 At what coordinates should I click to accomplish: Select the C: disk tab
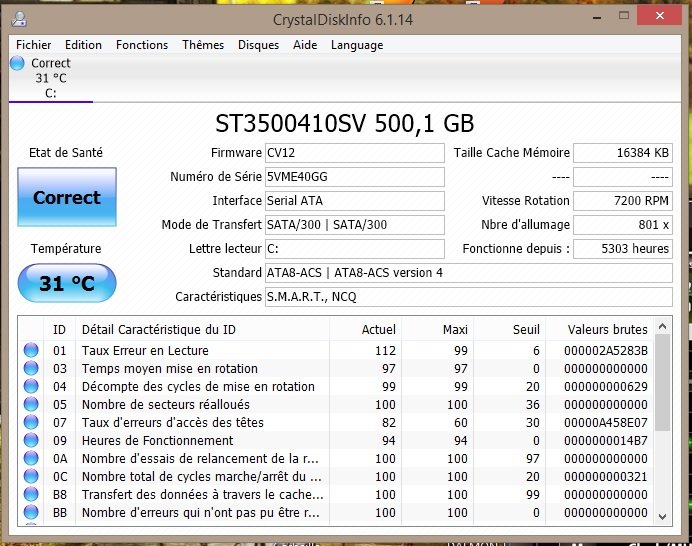(51, 78)
